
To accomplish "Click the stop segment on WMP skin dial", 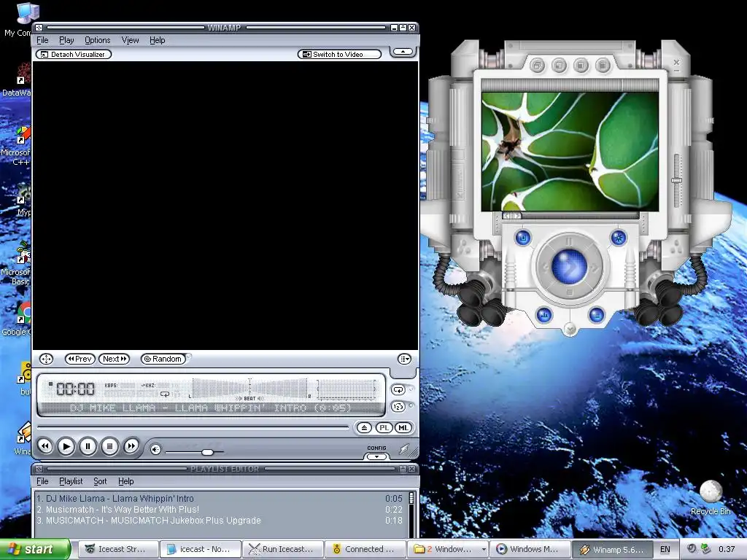I will [569, 292].
